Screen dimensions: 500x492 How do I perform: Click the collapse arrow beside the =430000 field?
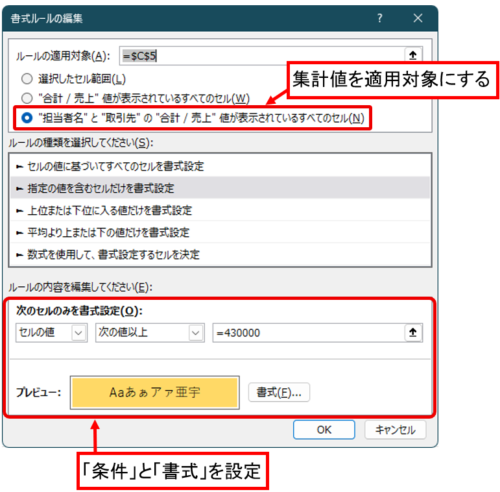[413, 332]
